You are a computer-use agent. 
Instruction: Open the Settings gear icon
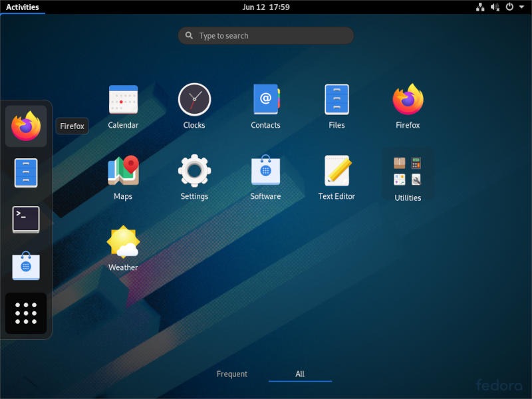click(194, 172)
